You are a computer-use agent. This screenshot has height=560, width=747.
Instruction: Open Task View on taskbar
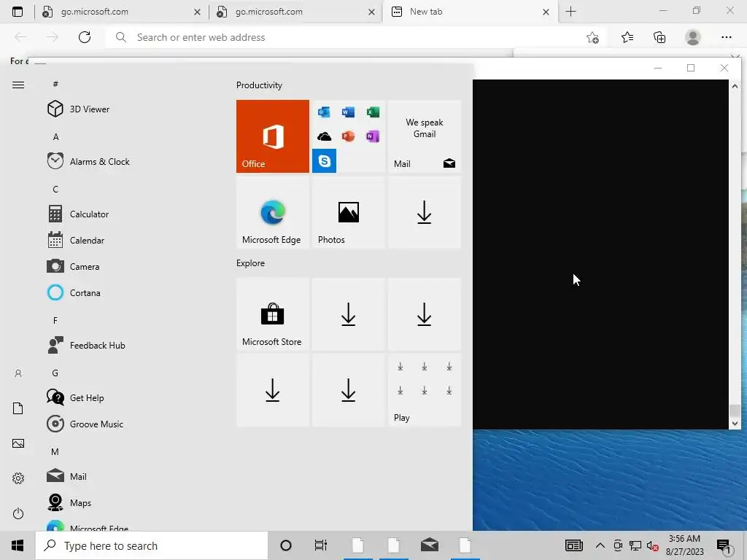(x=321, y=545)
